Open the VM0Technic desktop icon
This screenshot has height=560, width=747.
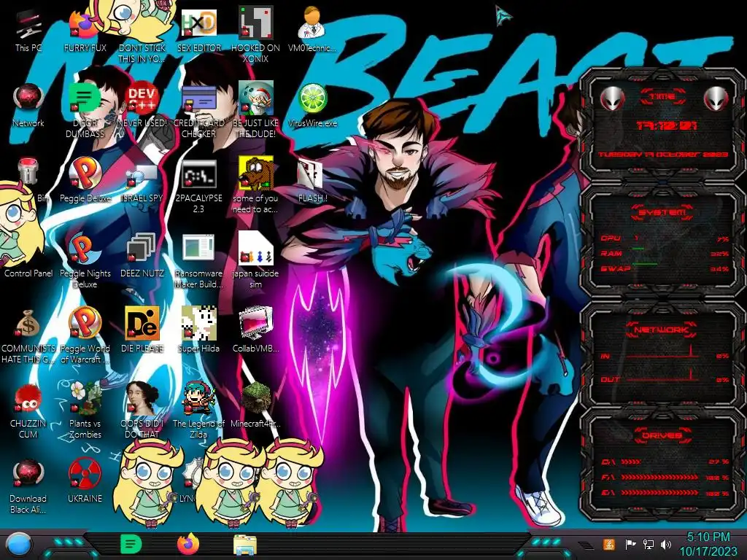(312, 31)
